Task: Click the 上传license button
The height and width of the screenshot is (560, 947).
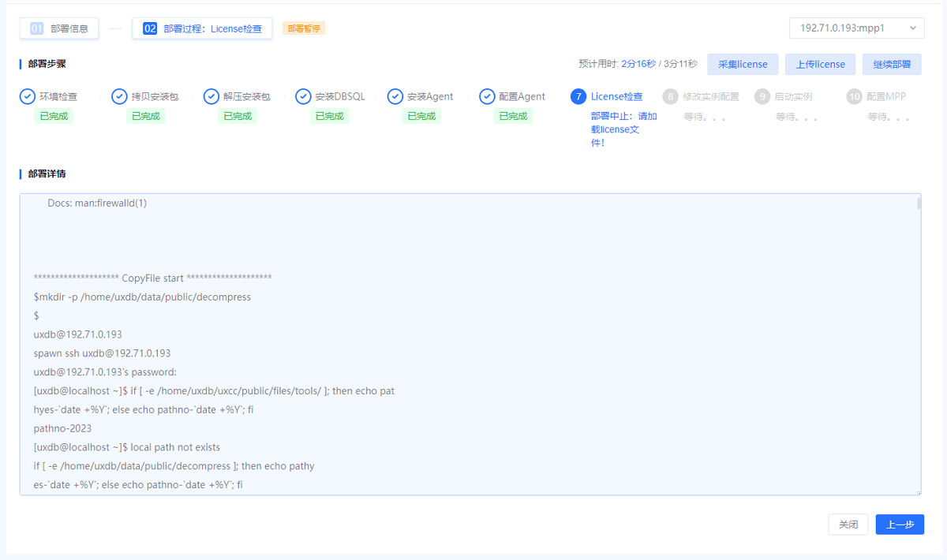Action: coord(820,64)
